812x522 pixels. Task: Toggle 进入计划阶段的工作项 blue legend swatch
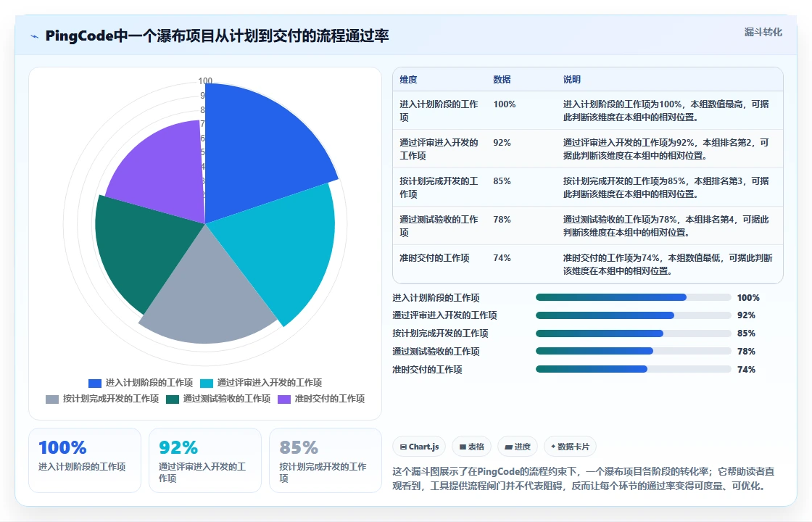pos(95,384)
